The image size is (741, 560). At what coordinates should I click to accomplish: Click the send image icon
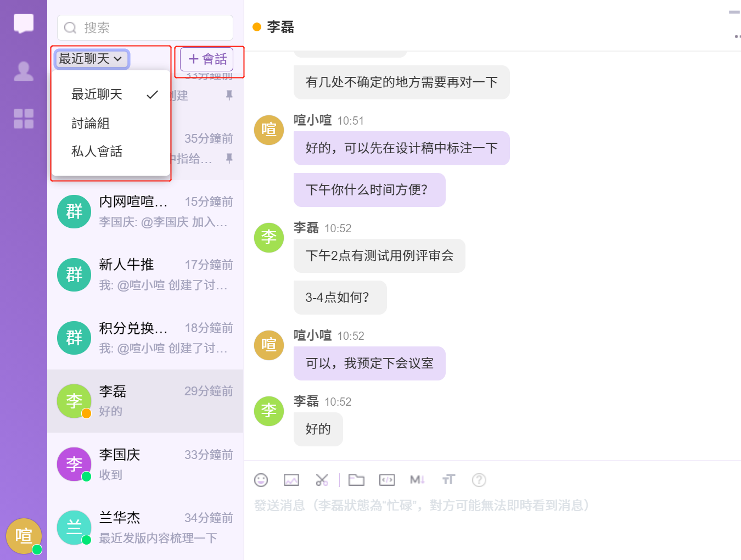[x=291, y=480]
